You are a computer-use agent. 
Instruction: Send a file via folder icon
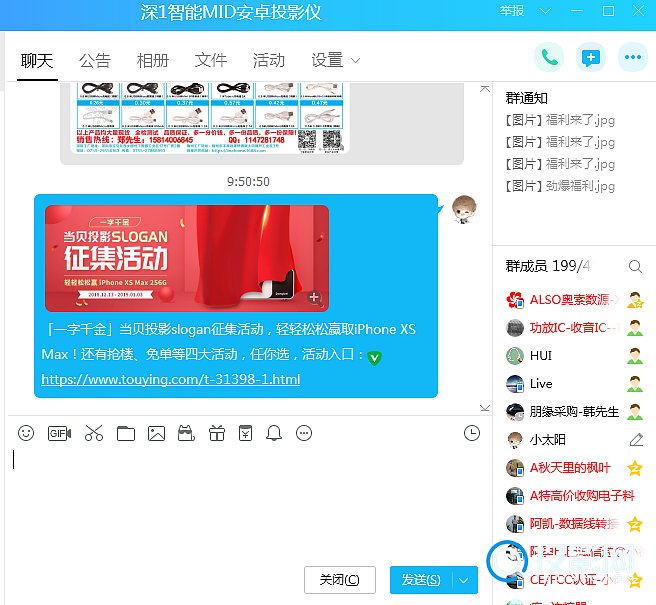126,433
